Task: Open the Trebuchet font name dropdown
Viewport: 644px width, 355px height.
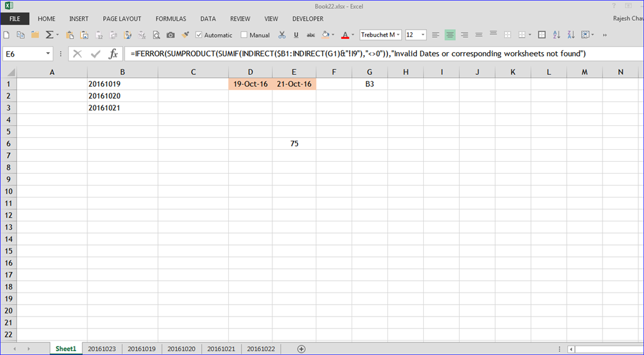Action: (x=398, y=35)
